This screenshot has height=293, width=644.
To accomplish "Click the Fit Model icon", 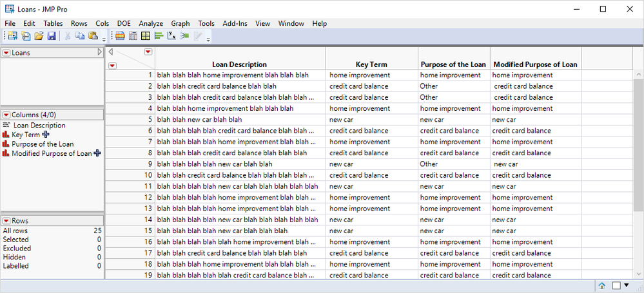I will (184, 36).
